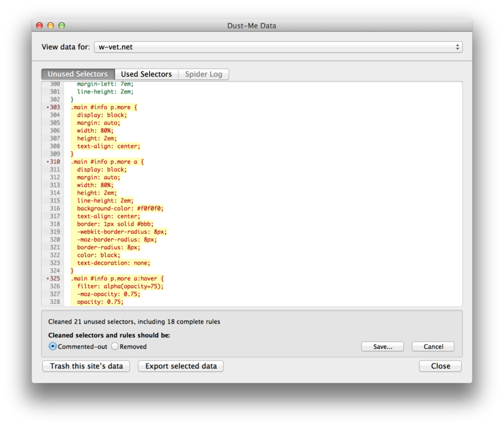This screenshot has width=504, height=427.
Task: Click the Cancel button
Action: tap(433, 346)
